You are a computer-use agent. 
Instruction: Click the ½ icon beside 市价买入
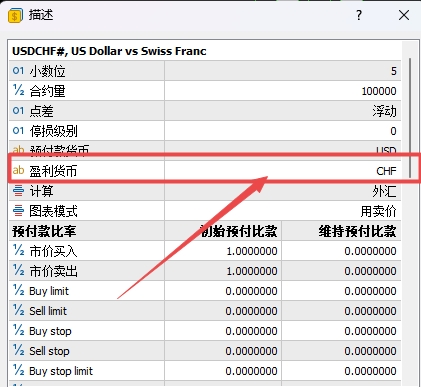18,250
